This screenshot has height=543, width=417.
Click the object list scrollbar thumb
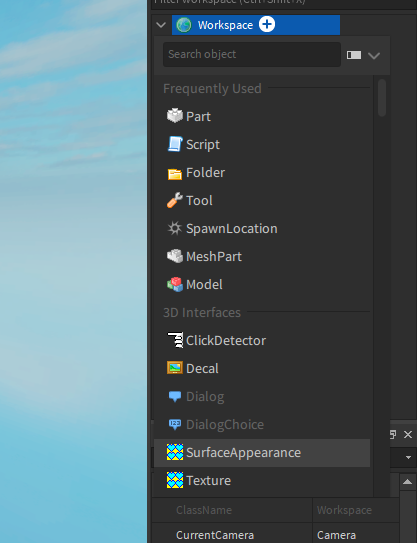pyautogui.click(x=382, y=98)
